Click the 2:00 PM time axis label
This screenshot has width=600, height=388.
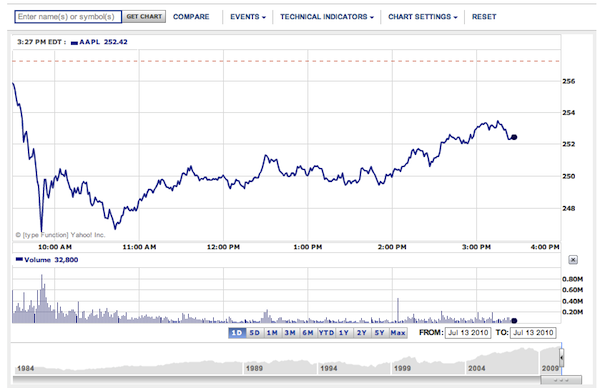pos(392,247)
